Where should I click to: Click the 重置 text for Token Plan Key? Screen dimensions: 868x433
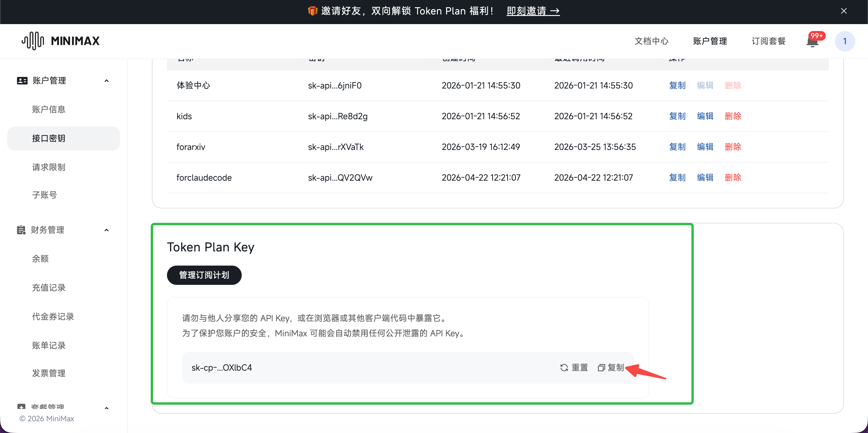[580, 368]
